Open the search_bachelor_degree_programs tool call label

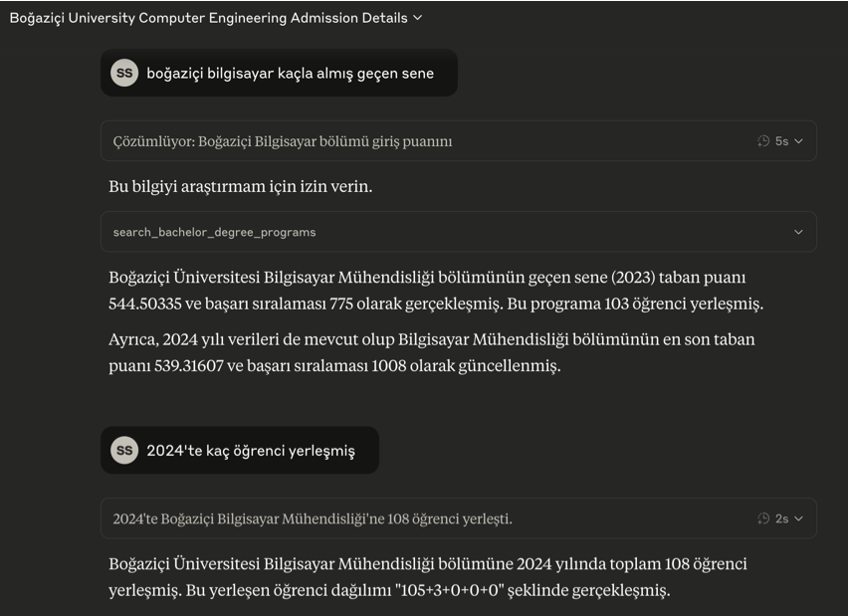[x=214, y=232]
